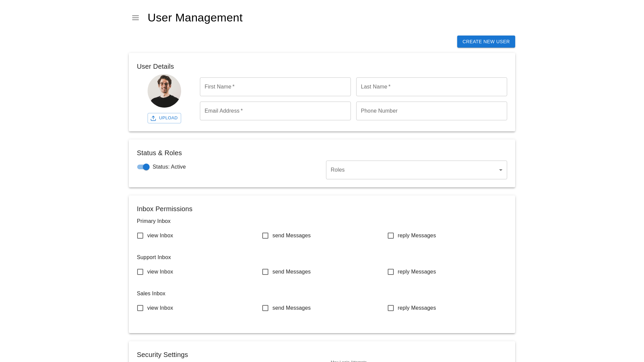Click the Upload avatar button
Screen dimensions: 644x362
click(164, 118)
